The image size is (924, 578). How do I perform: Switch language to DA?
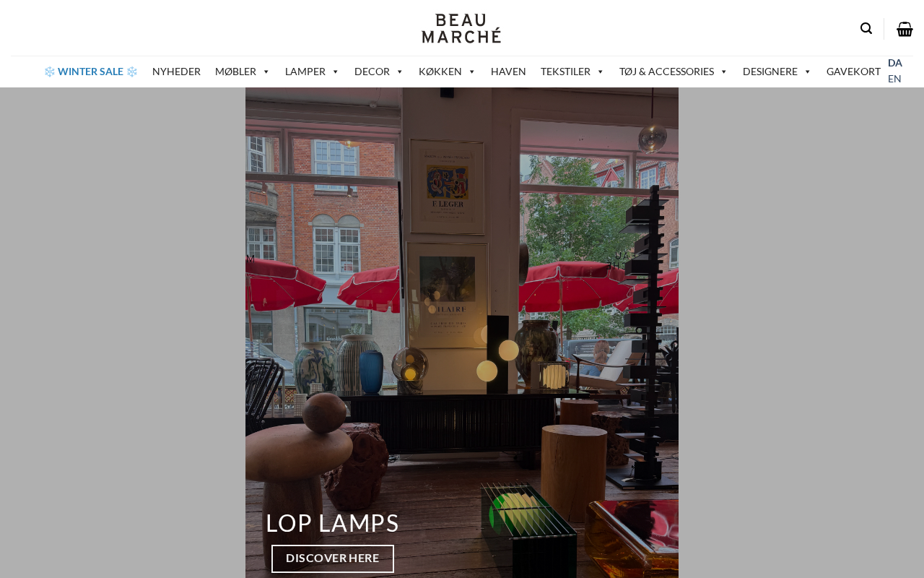(895, 63)
